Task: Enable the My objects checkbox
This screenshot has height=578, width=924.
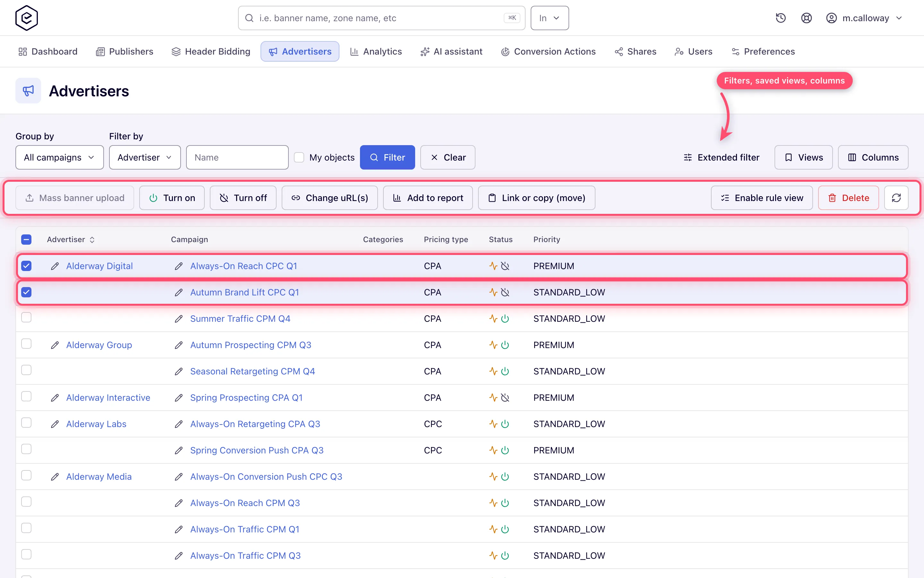Action: pos(299,157)
